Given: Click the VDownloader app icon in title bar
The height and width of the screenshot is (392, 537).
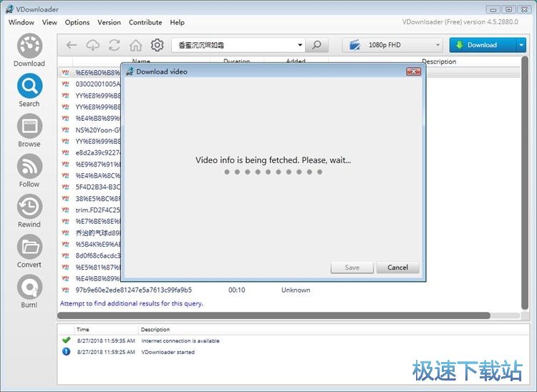Looking at the screenshot, I should point(9,9).
